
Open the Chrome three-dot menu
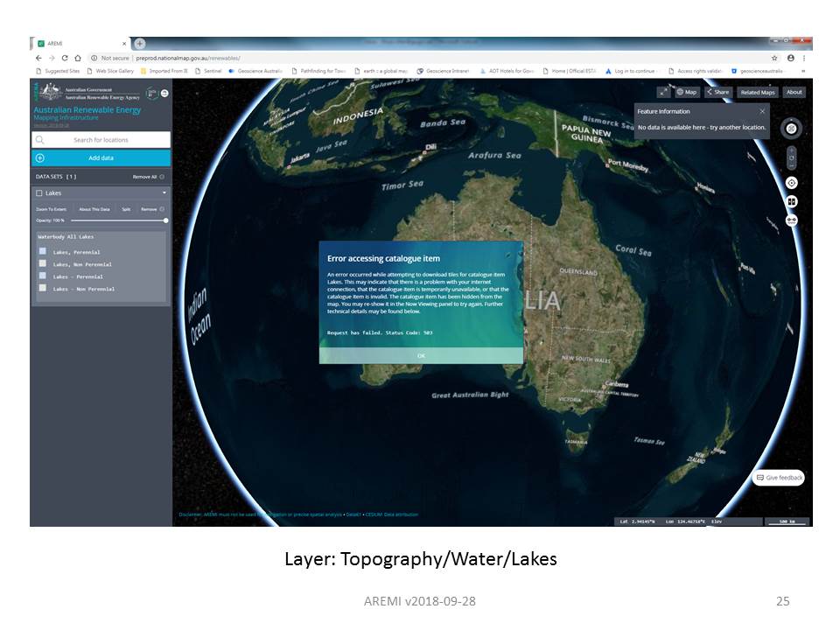803,58
